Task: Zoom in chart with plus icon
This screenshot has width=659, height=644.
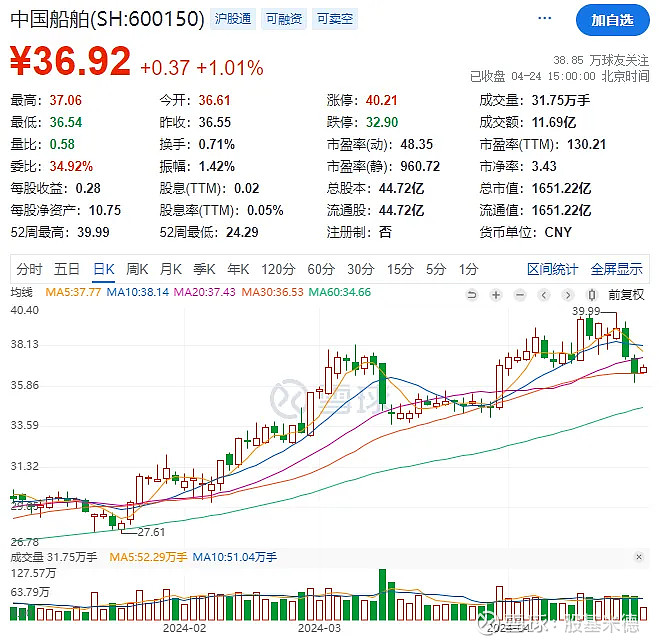Action: [x=496, y=295]
